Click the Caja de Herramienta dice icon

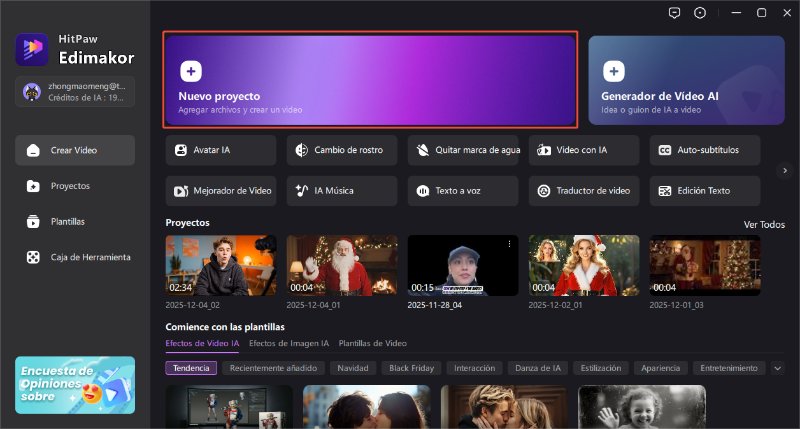[33, 258]
